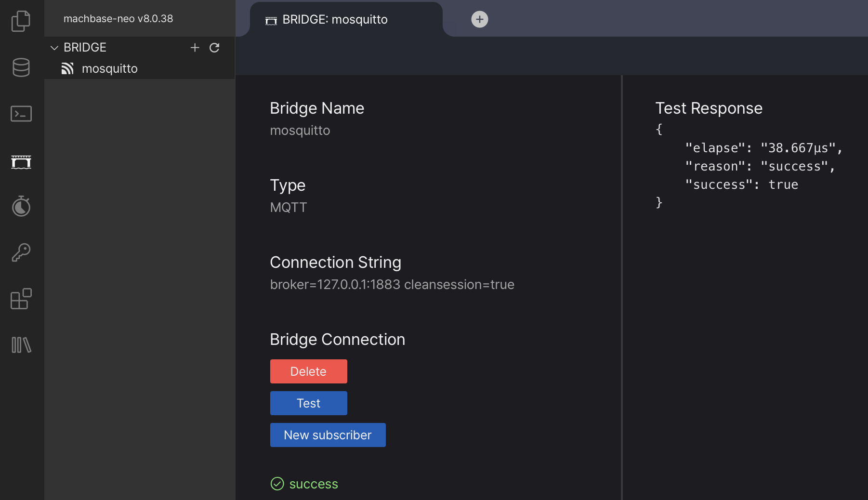The image size is (868, 500).
Task: Open the security key icon
Action: coord(21,252)
